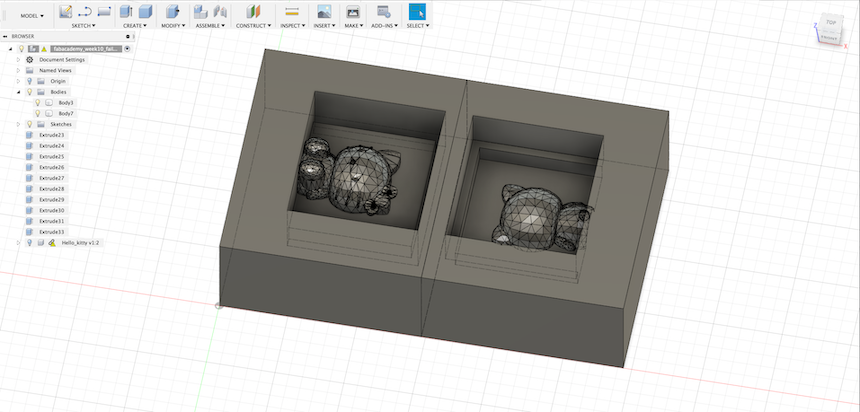The image size is (860, 412).
Task: Collapse the root component tree arrow
Action: (11, 49)
